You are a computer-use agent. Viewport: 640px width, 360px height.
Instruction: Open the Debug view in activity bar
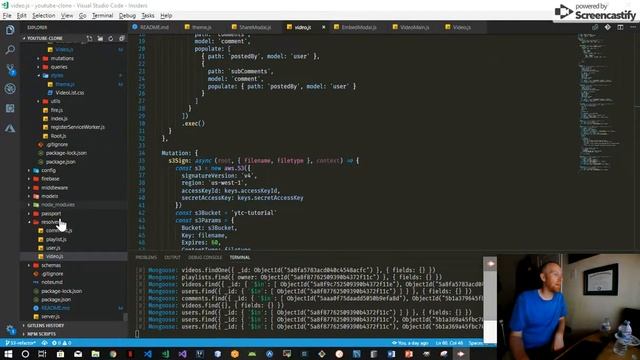[x=10, y=89]
